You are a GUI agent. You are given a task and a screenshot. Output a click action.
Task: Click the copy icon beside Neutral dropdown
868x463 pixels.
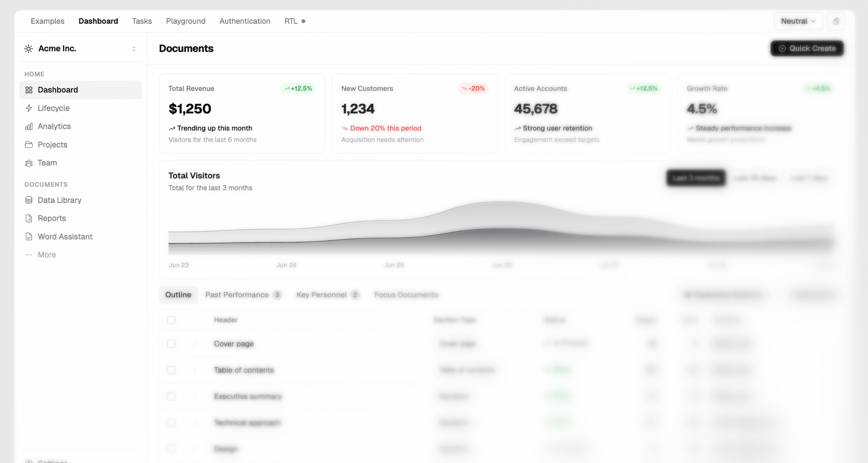pyautogui.click(x=836, y=21)
